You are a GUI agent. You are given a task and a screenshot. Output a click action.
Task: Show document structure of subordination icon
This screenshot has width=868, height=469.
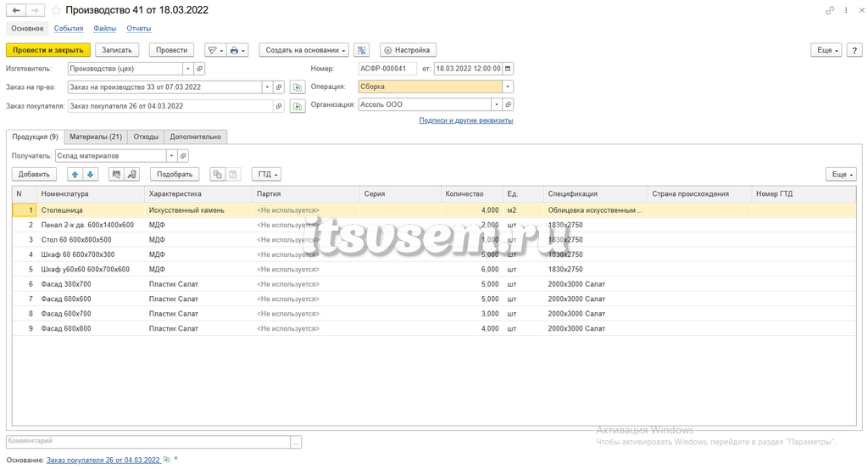pyautogui.click(x=361, y=50)
